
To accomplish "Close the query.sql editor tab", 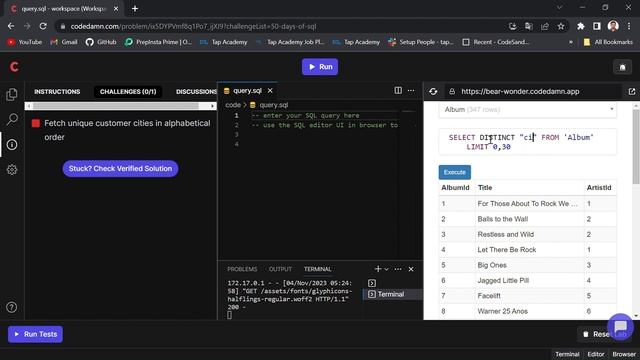I will tap(270, 91).
